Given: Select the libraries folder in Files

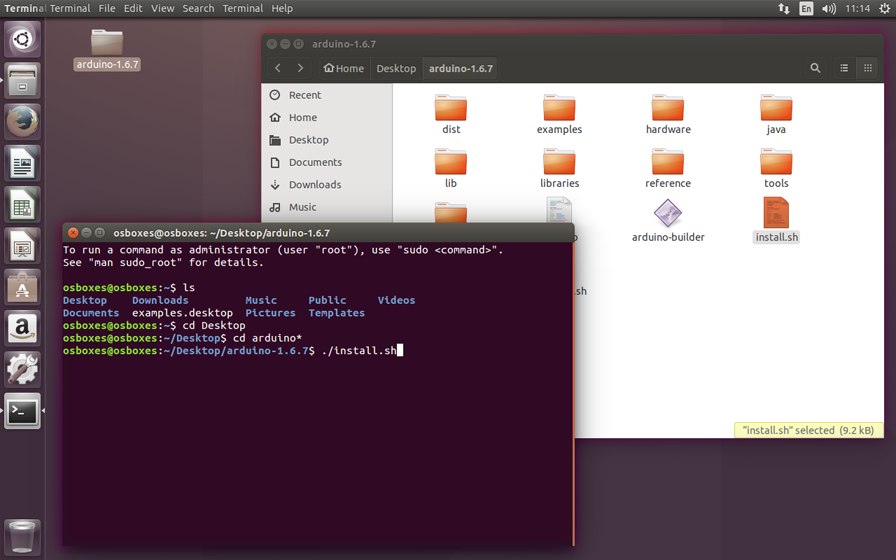Looking at the screenshot, I should [559, 169].
